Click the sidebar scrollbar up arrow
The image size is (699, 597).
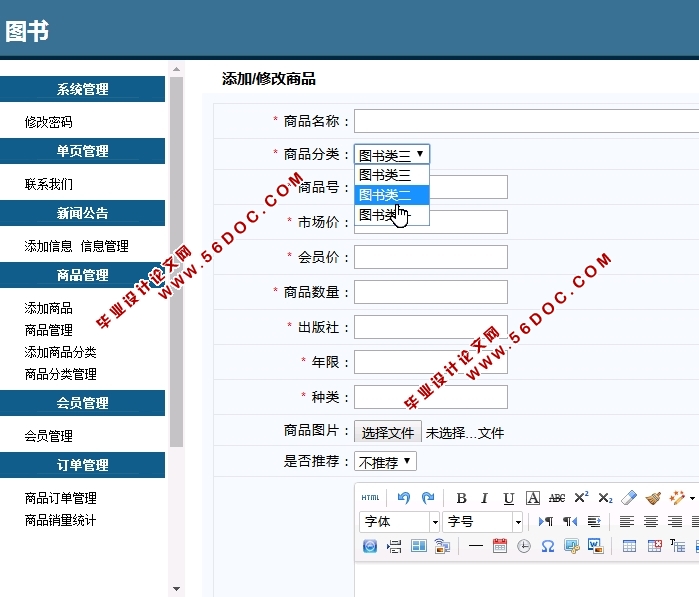(177, 69)
